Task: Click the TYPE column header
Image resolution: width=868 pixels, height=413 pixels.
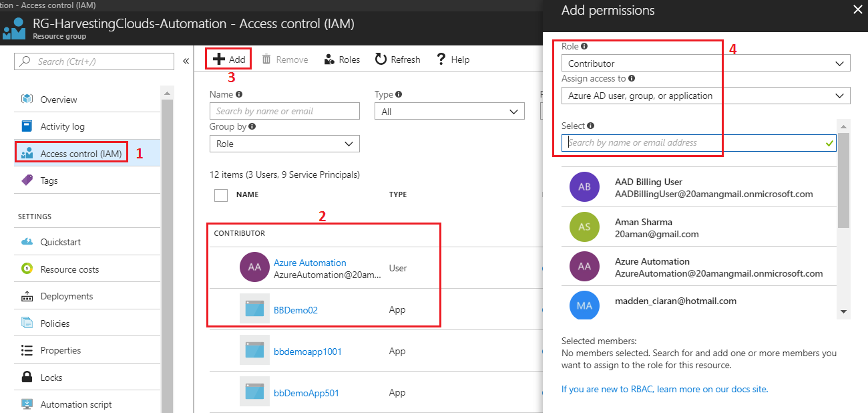Action: [398, 194]
